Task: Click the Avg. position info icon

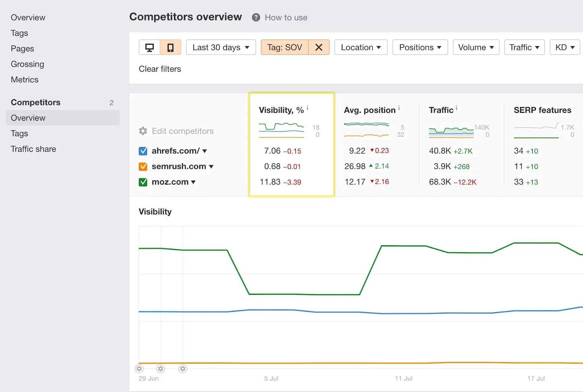Action: (399, 107)
